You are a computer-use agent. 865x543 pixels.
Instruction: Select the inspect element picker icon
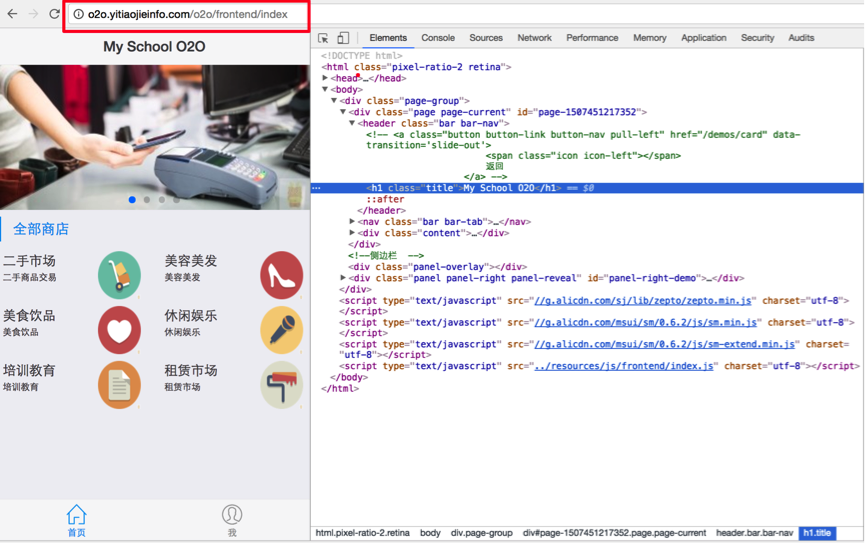323,38
